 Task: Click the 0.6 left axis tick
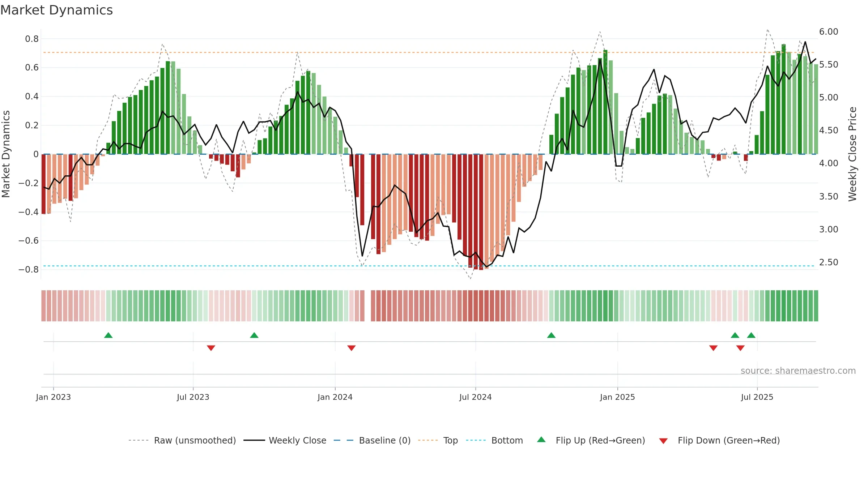coord(32,68)
